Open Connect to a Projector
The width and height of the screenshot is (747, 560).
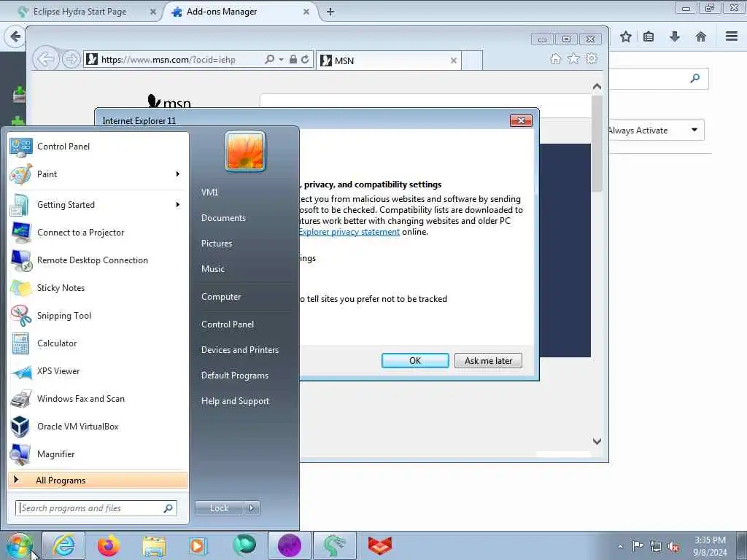pos(98,233)
